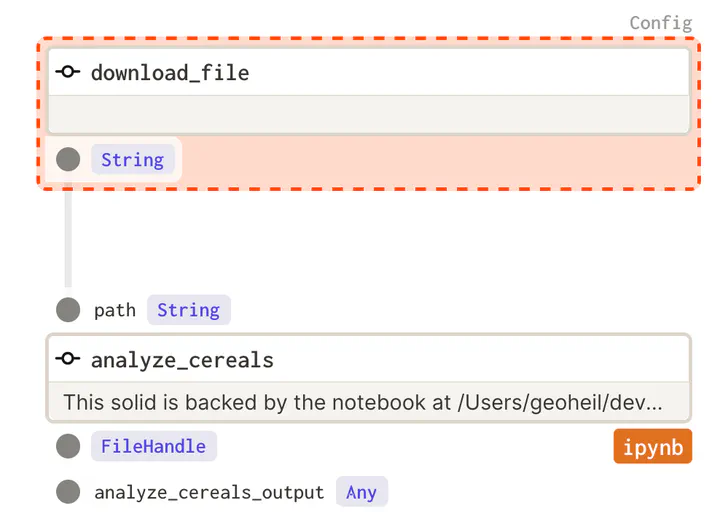Click the FileHandle type tag

click(x=153, y=446)
